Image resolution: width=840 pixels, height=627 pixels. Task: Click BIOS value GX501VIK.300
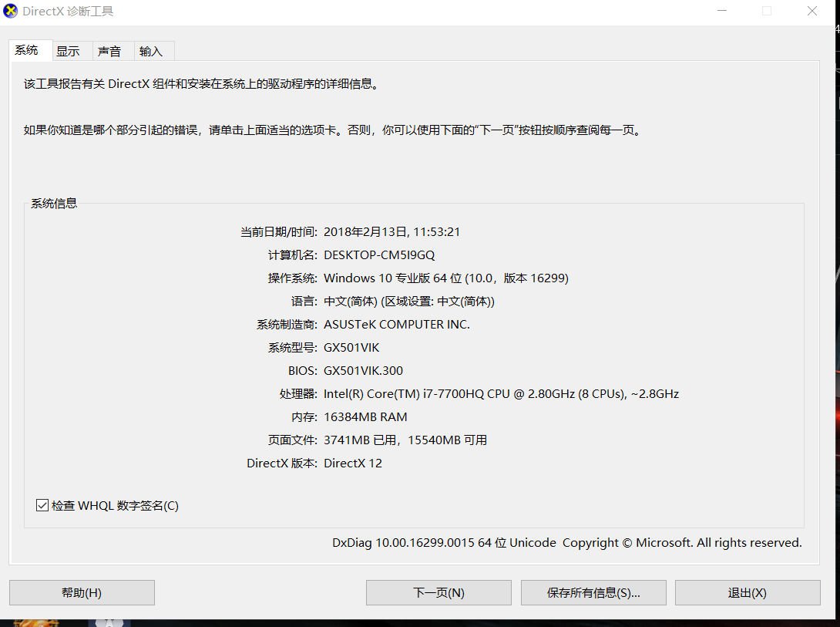[x=363, y=371]
